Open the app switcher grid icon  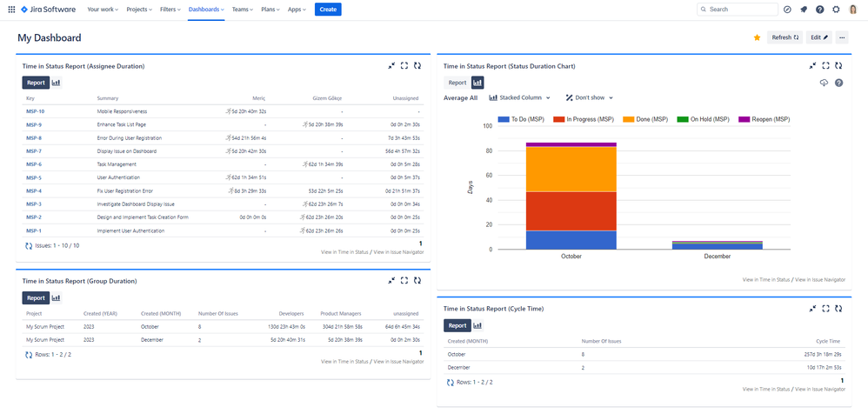(x=11, y=10)
